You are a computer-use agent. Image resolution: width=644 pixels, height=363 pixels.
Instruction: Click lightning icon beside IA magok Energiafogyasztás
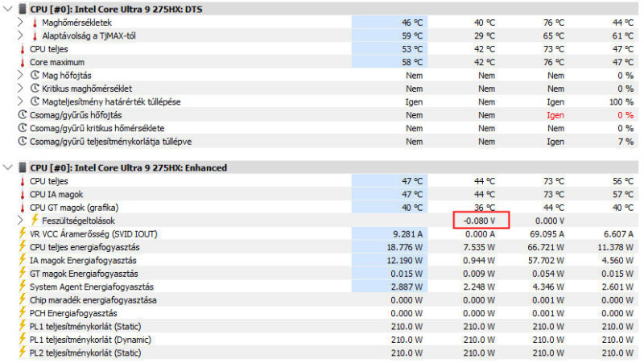[x=23, y=259]
